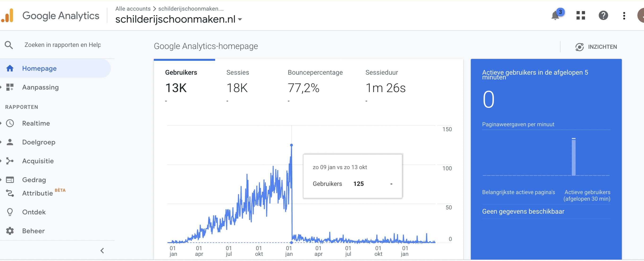Viewport: 644px width, 261px height.
Task: Expand the Realtime report section
Action: (1, 123)
